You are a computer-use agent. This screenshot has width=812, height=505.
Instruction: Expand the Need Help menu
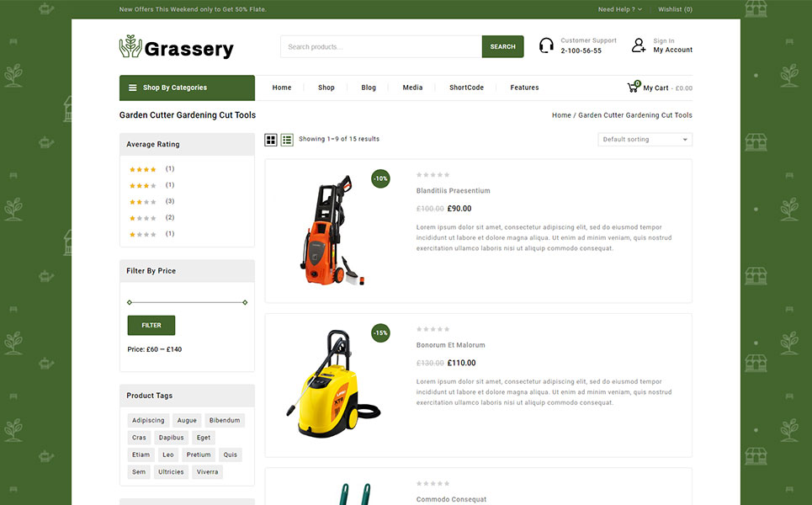pos(619,9)
